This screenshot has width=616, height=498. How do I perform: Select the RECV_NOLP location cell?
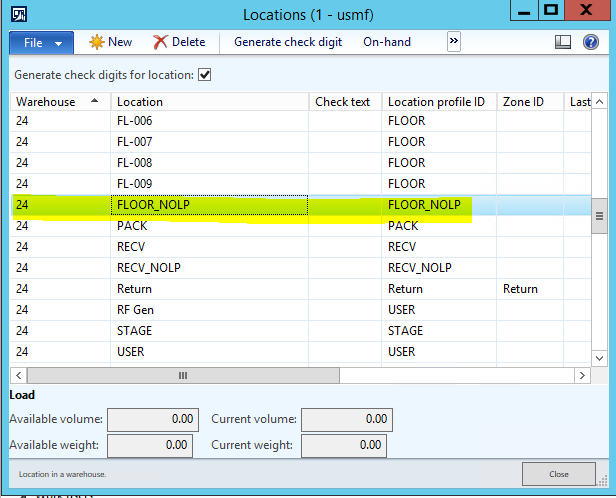[x=210, y=268]
